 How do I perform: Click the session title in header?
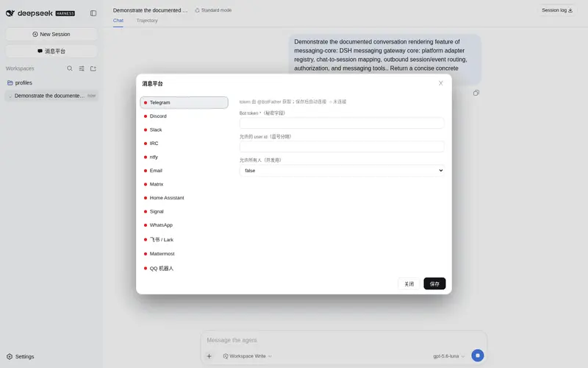150,10
